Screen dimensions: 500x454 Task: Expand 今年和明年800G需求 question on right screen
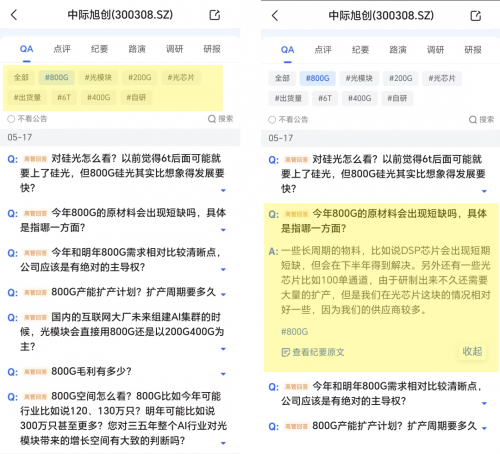tap(484, 403)
